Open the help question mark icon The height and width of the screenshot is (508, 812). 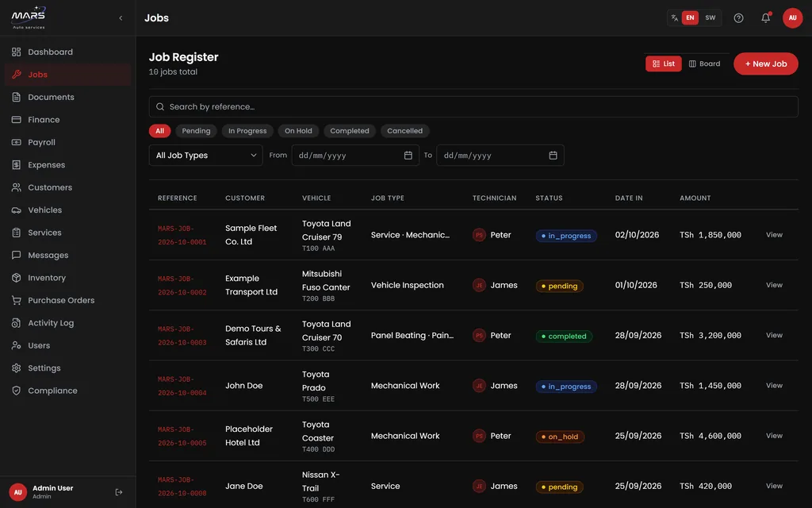coord(738,18)
